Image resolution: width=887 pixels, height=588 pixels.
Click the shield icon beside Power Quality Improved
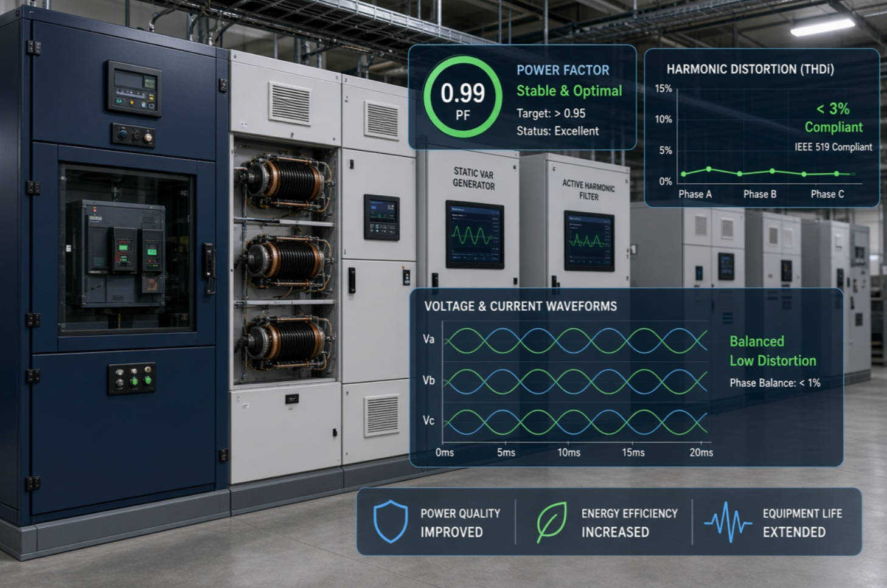point(390,521)
